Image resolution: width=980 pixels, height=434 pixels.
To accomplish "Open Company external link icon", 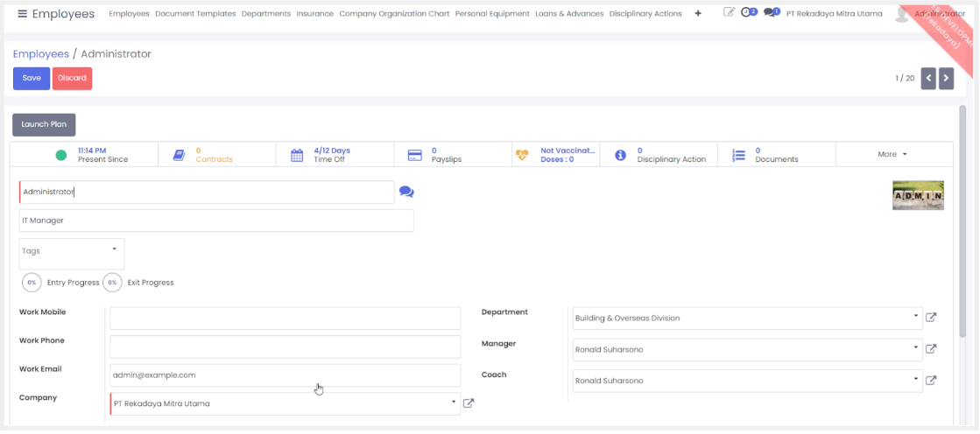I will [x=469, y=403].
